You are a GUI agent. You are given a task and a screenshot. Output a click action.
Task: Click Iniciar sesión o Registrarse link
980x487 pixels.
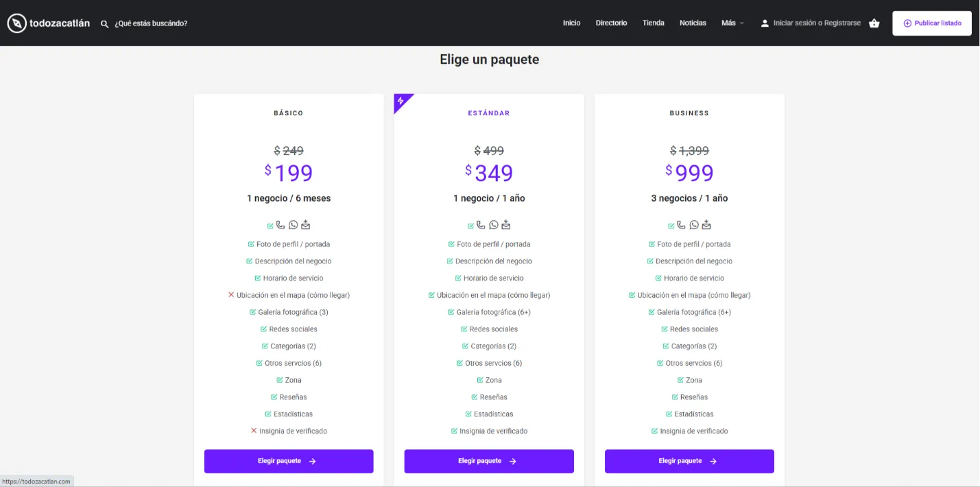[x=817, y=23]
